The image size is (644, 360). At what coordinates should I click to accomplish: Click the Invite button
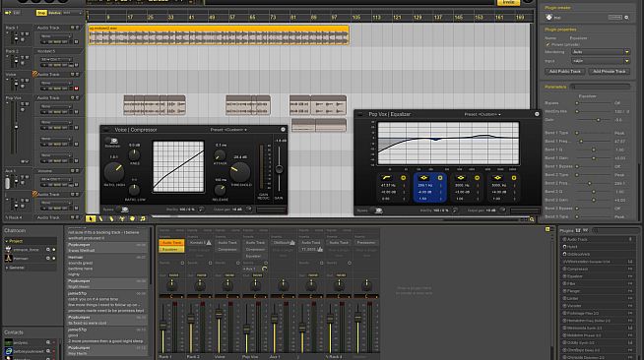tap(508, 3)
